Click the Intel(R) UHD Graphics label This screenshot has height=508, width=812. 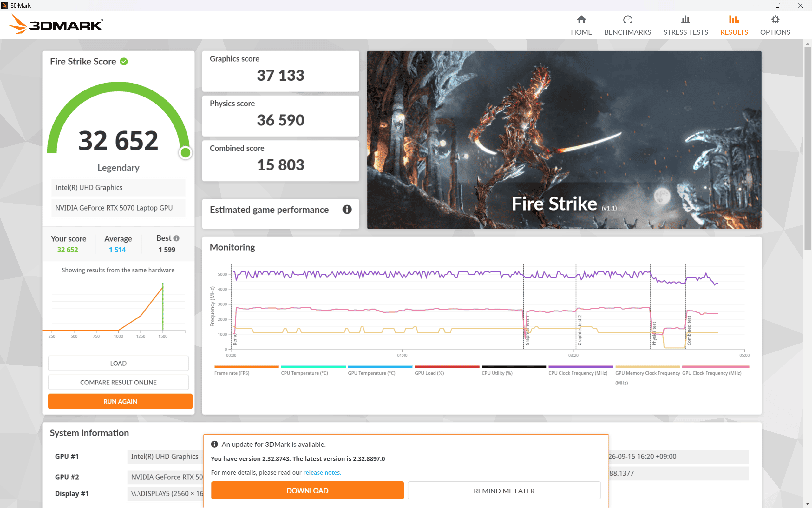[118, 187]
